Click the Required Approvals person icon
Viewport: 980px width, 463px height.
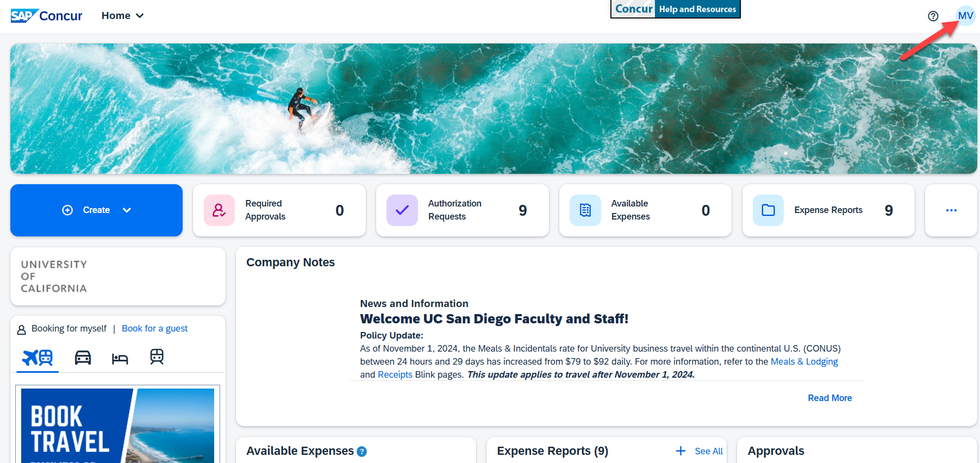click(219, 210)
